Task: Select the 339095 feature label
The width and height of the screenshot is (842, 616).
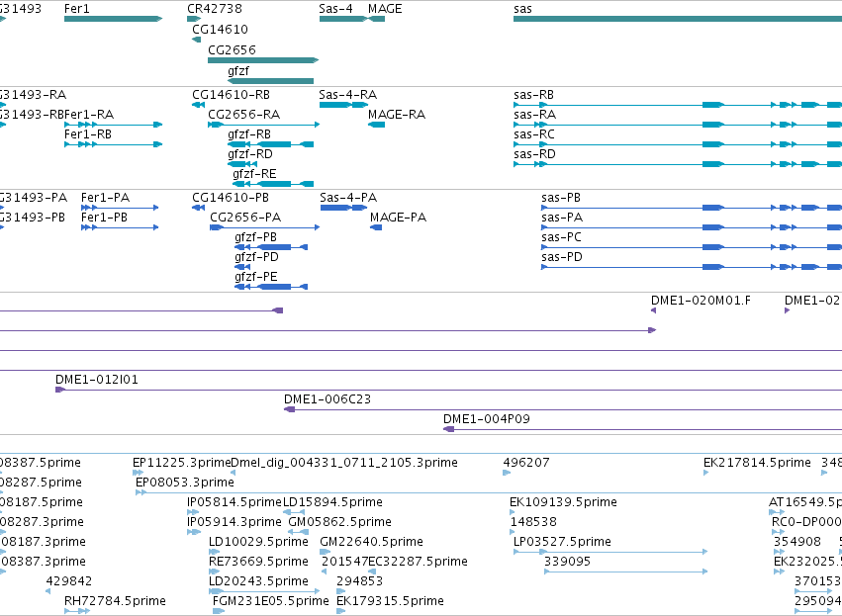Action: pos(568,562)
